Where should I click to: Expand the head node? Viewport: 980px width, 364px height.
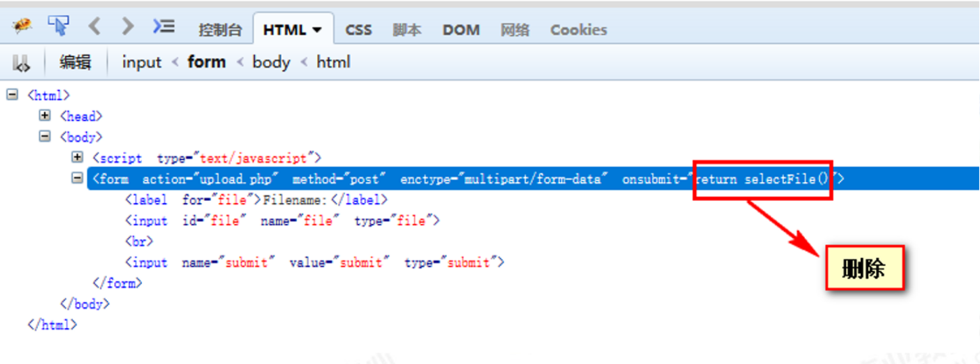45,116
